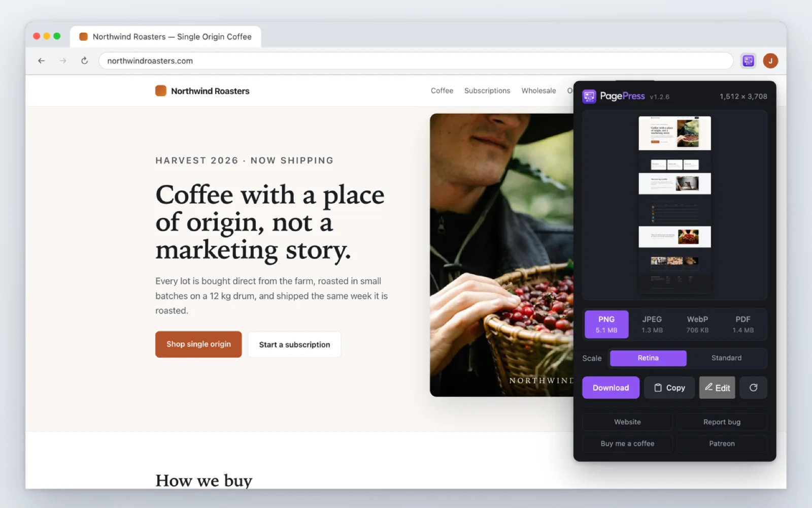This screenshot has height=508, width=812.
Task: Open the user profile avatar J
Action: click(x=770, y=61)
